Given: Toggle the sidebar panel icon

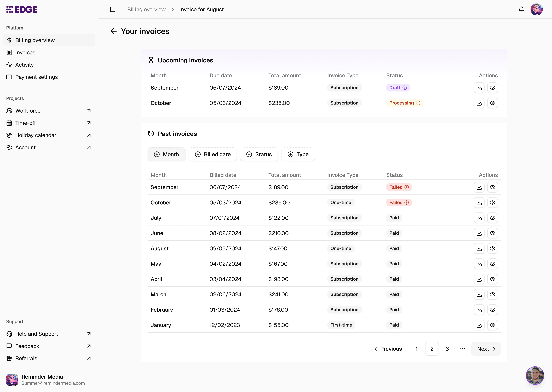Looking at the screenshot, I should (x=113, y=9).
